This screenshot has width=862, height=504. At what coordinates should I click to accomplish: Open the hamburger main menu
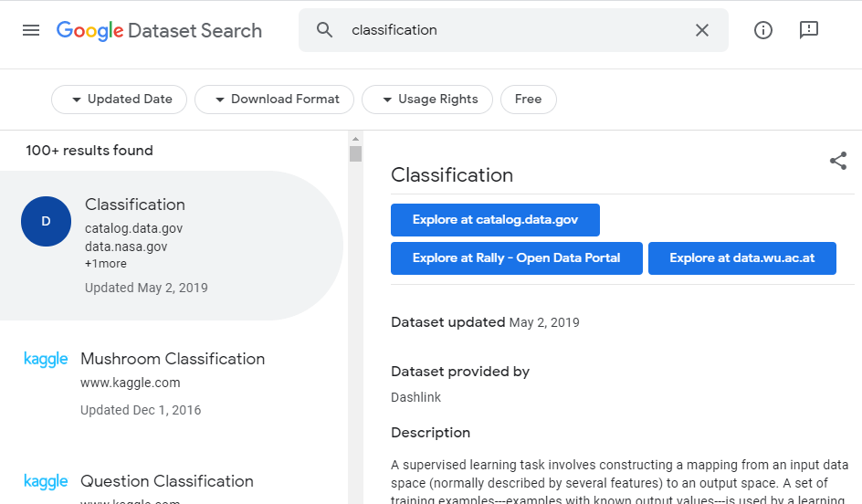[31, 30]
